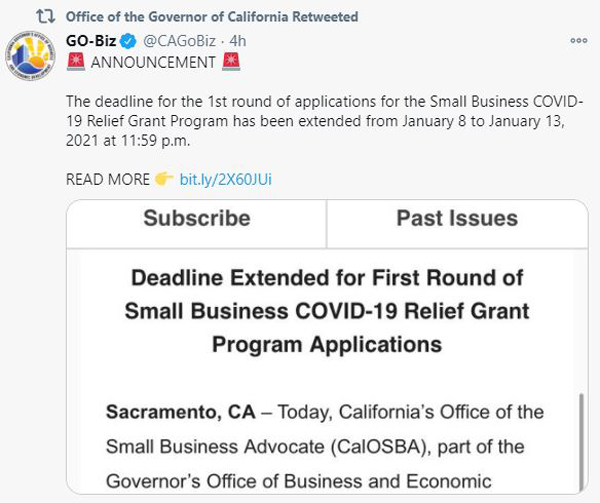Click Office of the Governor Retweeted label
This screenshot has height=503, width=600.
point(212,17)
